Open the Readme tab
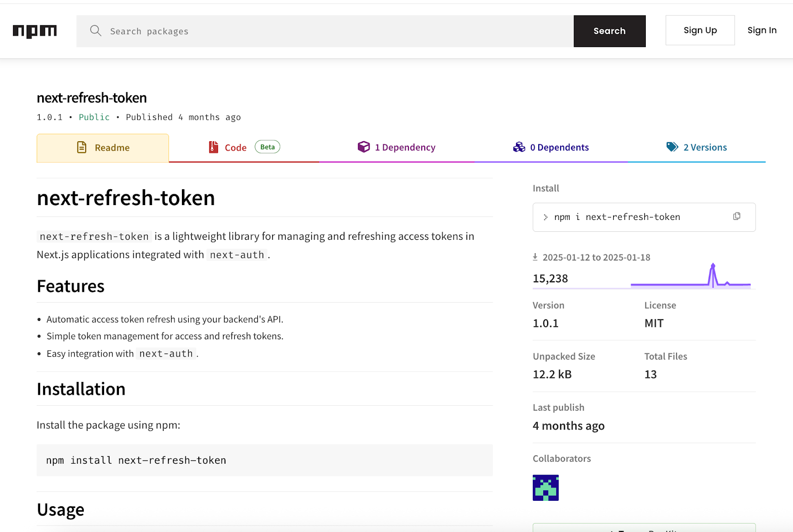This screenshot has width=793, height=532. coord(103,148)
